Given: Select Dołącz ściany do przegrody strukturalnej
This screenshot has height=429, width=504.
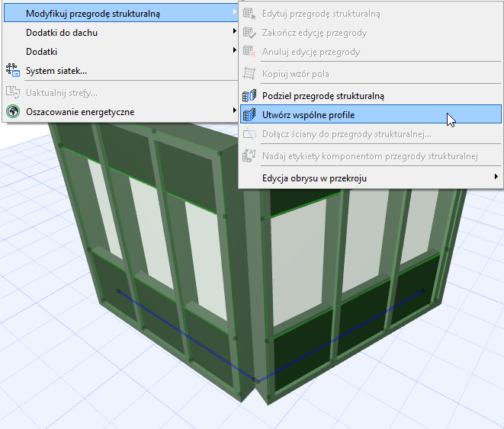Looking at the screenshot, I should tap(346, 134).
